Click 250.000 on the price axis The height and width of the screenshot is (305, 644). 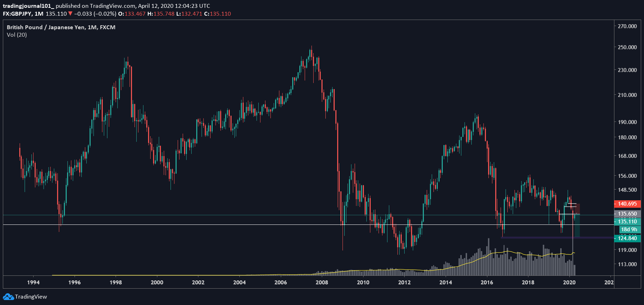click(x=627, y=47)
